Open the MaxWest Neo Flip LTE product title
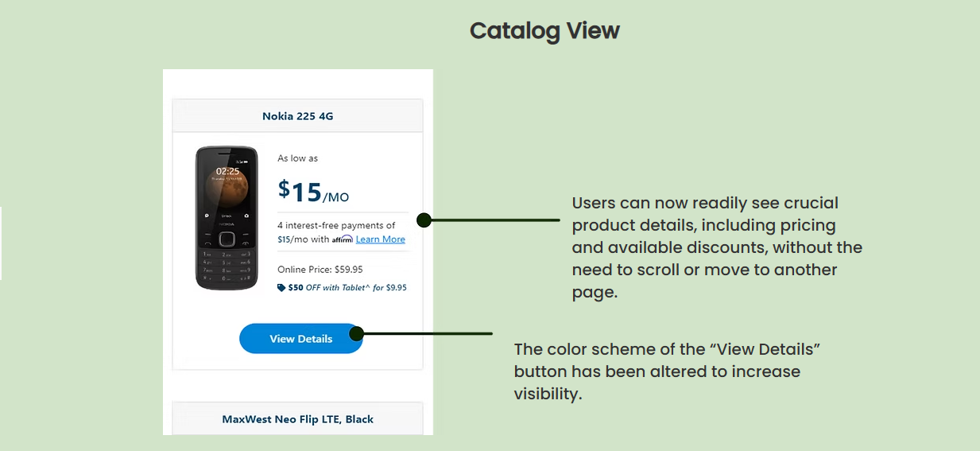 297,419
